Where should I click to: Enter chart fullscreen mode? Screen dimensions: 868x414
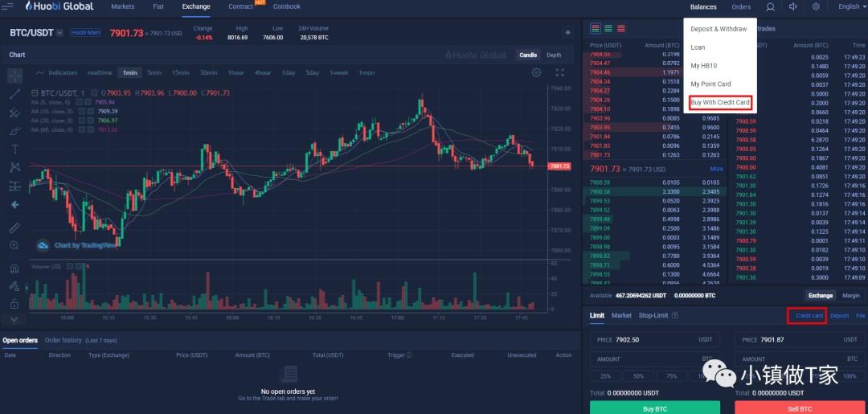(x=559, y=72)
